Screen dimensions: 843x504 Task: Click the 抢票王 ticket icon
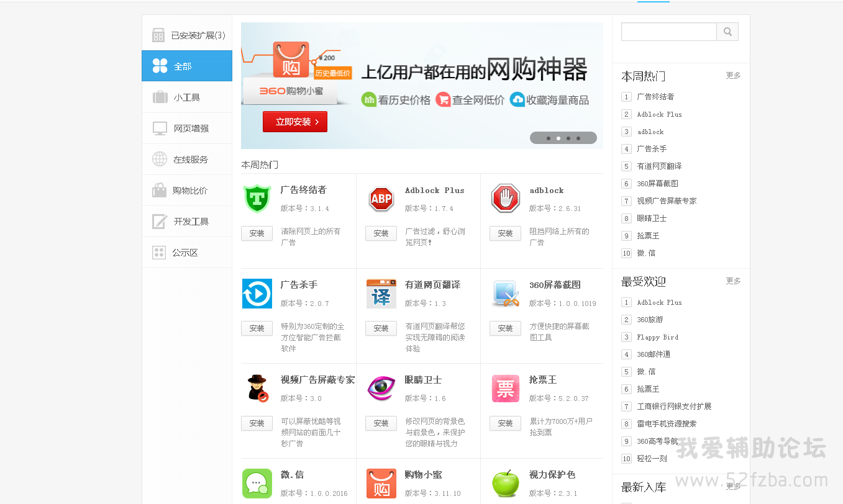(506, 389)
